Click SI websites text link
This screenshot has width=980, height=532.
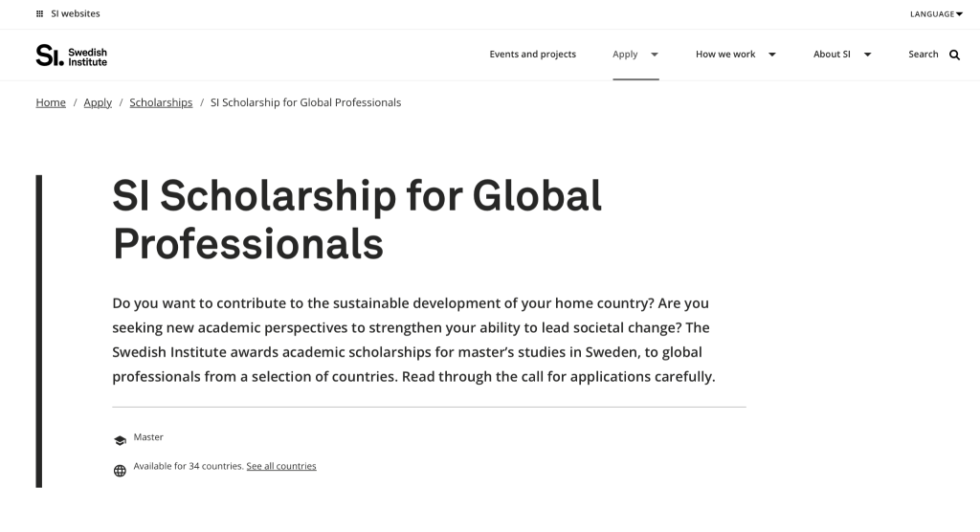pyautogui.click(x=75, y=13)
